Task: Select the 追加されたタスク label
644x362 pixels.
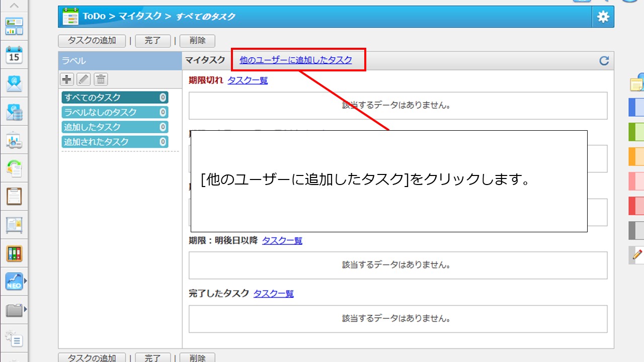Action: tap(115, 142)
